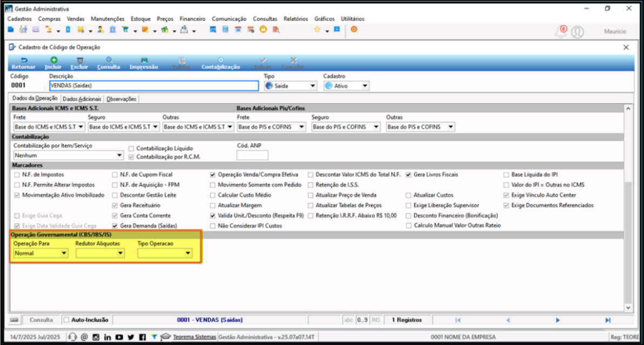
Task: Open the notifications bell icon
Action: pyautogui.click(x=561, y=31)
